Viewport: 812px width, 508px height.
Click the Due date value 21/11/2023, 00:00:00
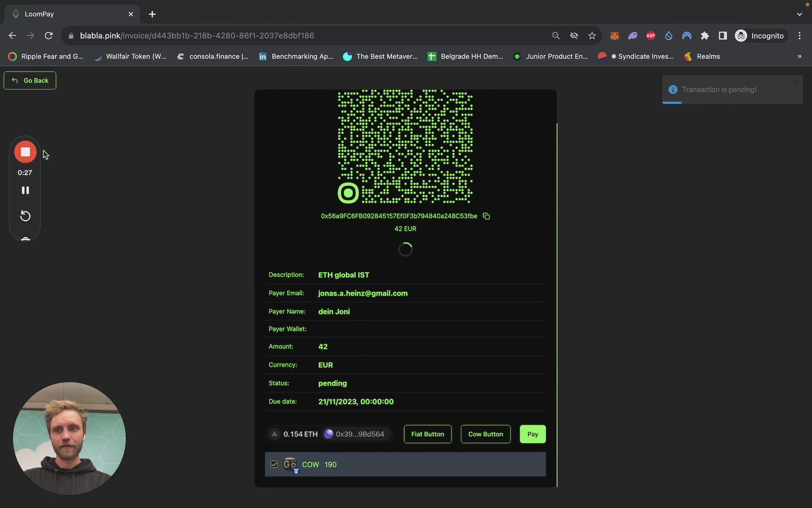[356, 402]
